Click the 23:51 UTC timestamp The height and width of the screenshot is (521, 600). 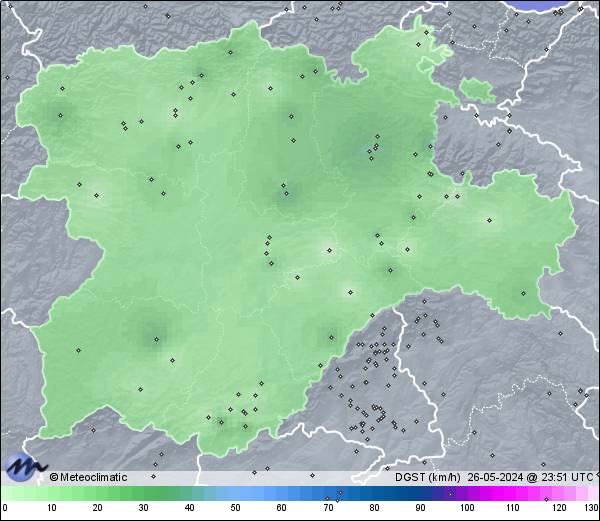[x=566, y=477]
